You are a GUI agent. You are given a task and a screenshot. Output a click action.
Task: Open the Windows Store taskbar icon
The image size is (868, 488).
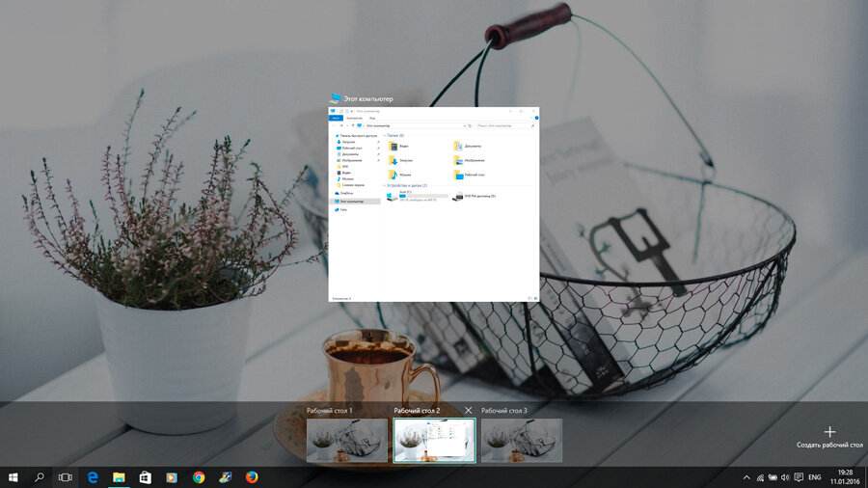coord(145,477)
